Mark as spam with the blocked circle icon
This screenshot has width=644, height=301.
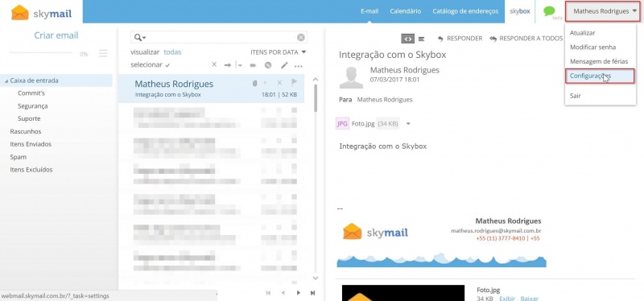point(268,65)
